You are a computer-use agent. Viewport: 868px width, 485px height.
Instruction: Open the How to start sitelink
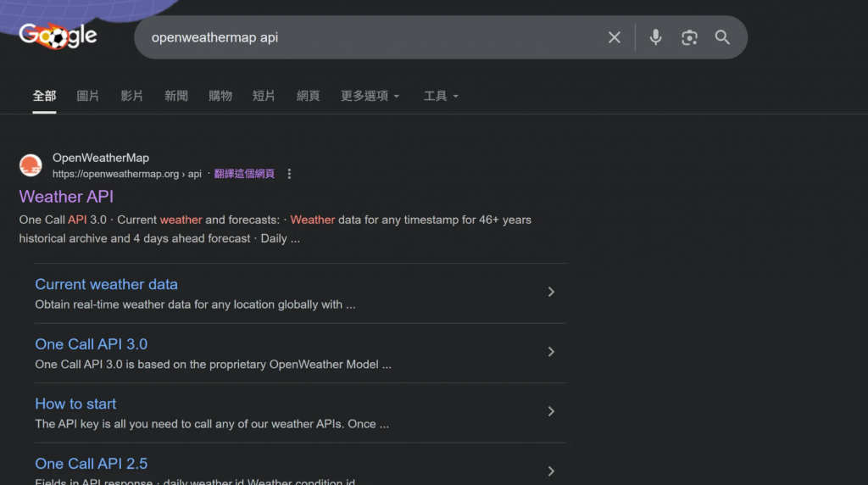click(75, 404)
